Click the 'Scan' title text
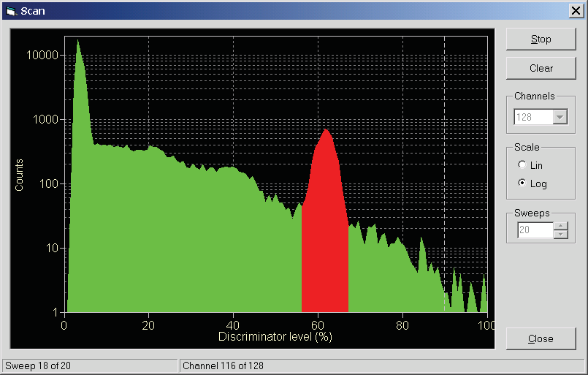This screenshot has width=588, height=375. click(33, 11)
